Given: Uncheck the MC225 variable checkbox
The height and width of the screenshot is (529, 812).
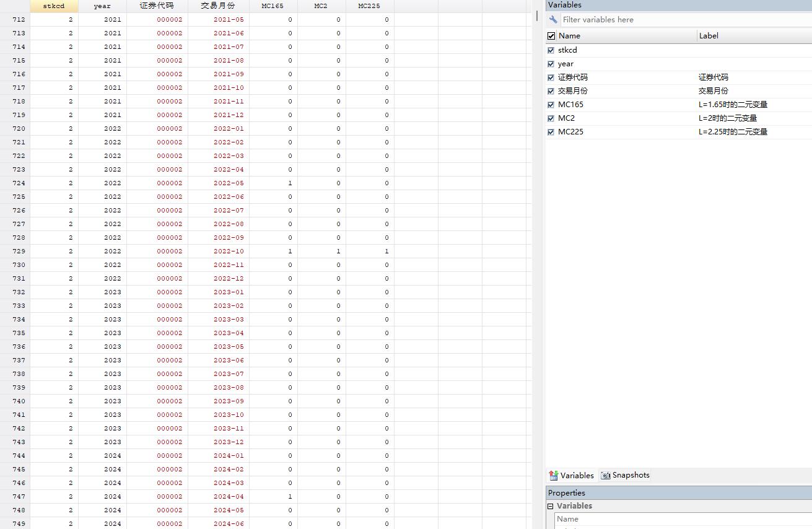Looking at the screenshot, I should click(551, 132).
